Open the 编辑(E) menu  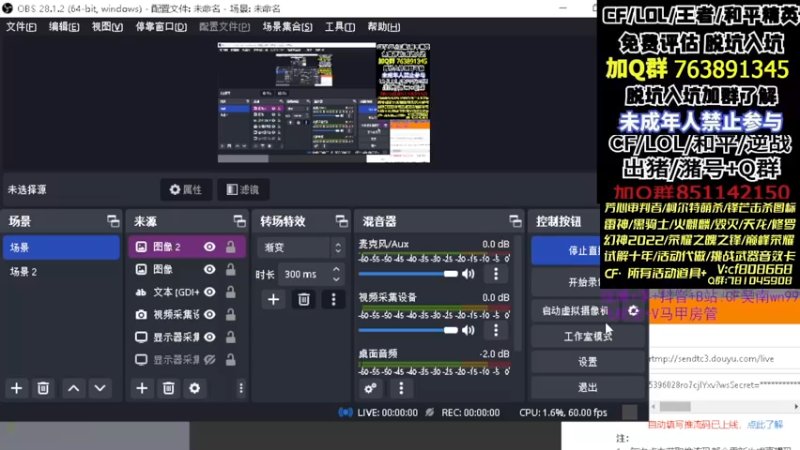64,27
